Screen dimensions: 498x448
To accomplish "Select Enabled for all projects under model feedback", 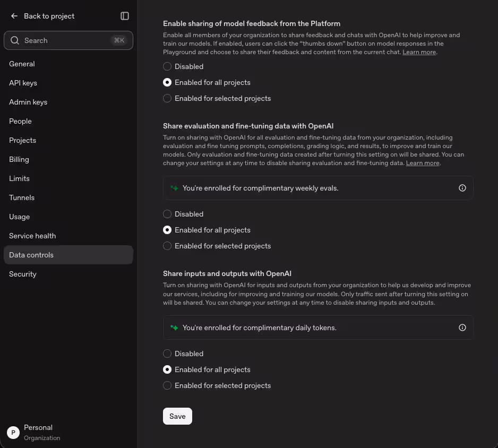I will [167, 83].
